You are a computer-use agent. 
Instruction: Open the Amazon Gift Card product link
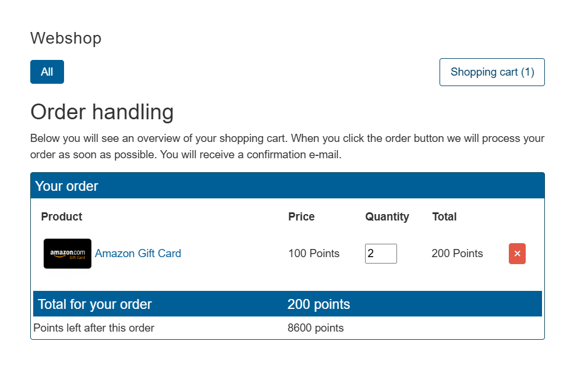(x=138, y=254)
